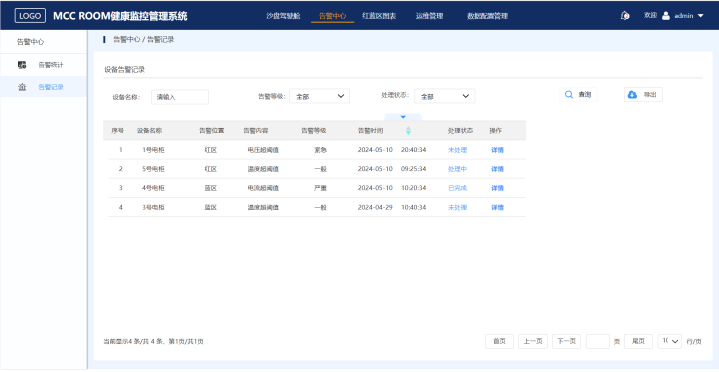Click the 09:25:34 time cell
Image resolution: width=719 pixels, height=372 pixels.
click(x=413, y=169)
